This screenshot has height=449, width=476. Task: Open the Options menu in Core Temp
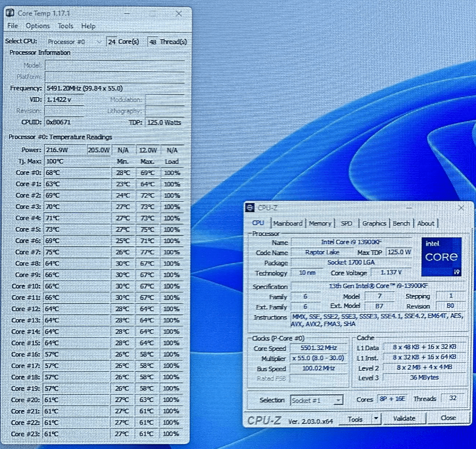(38, 26)
